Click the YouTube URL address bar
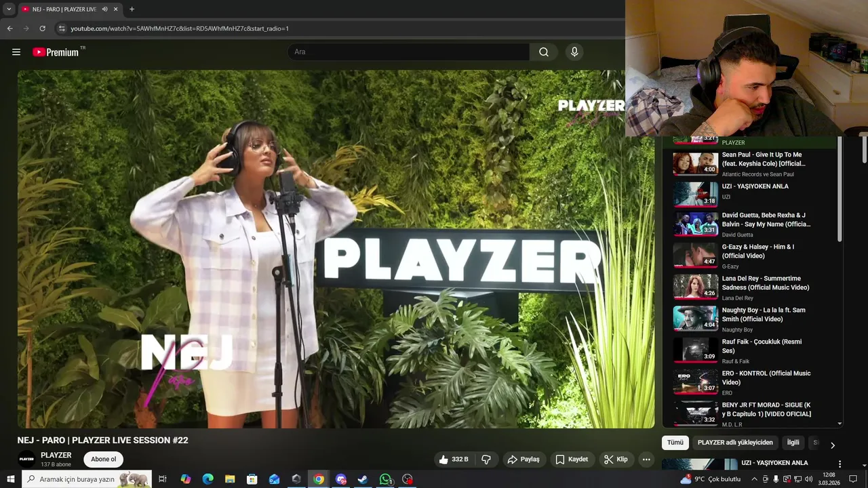Image resolution: width=868 pixels, height=488 pixels. click(x=180, y=28)
